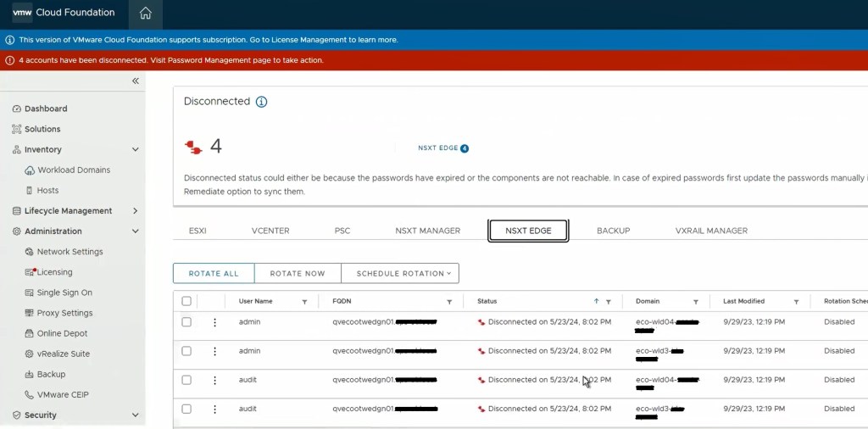This screenshot has height=429, width=868.
Task: Click the Domain column filter icon
Action: (695, 302)
